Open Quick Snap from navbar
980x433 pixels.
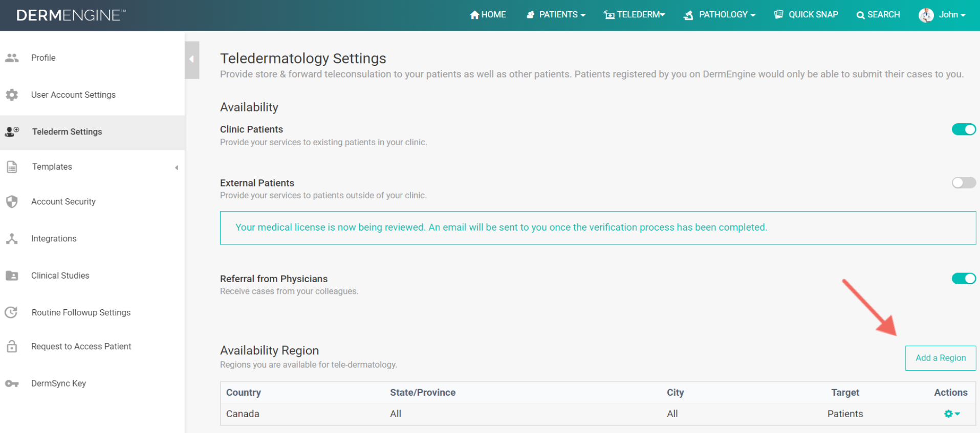[x=806, y=15]
